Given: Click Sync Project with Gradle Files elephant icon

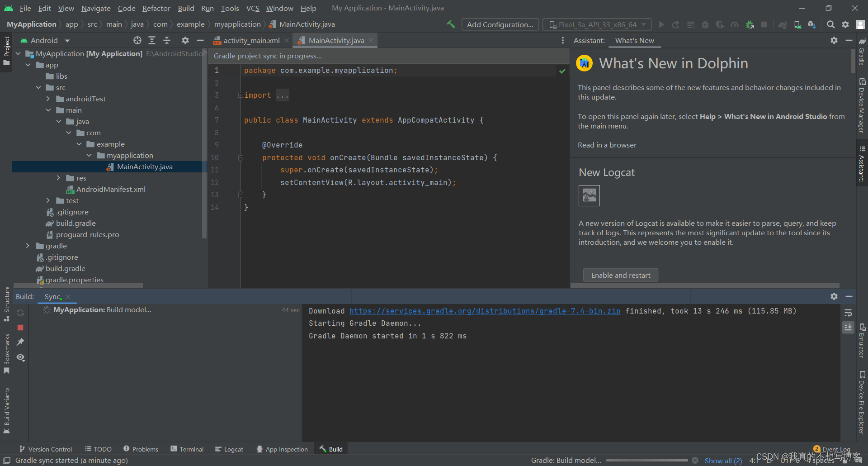Looking at the screenshot, I should pyautogui.click(x=783, y=24).
